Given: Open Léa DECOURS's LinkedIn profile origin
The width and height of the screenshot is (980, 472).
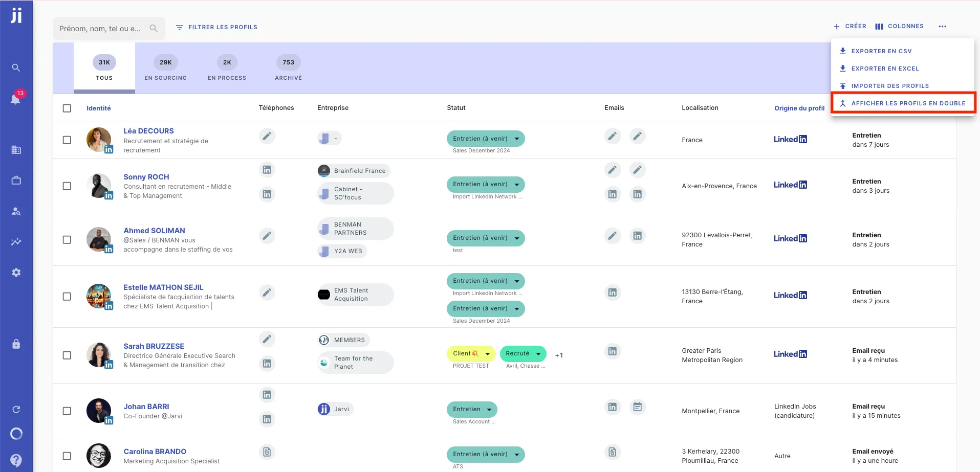Looking at the screenshot, I should pos(790,139).
